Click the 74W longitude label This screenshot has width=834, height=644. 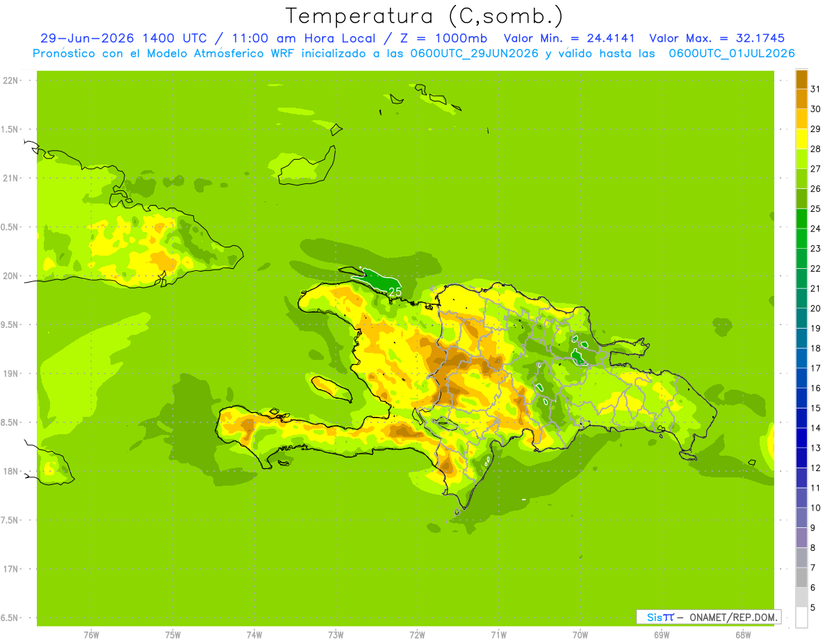click(254, 635)
